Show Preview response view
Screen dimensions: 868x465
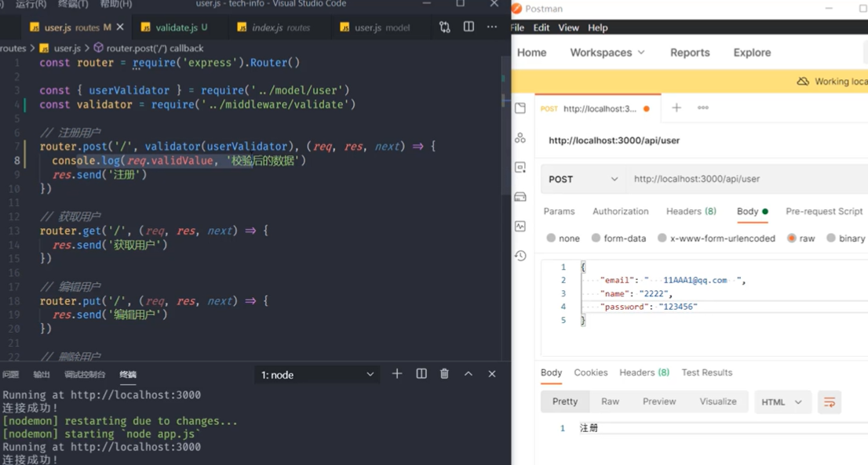(658, 401)
